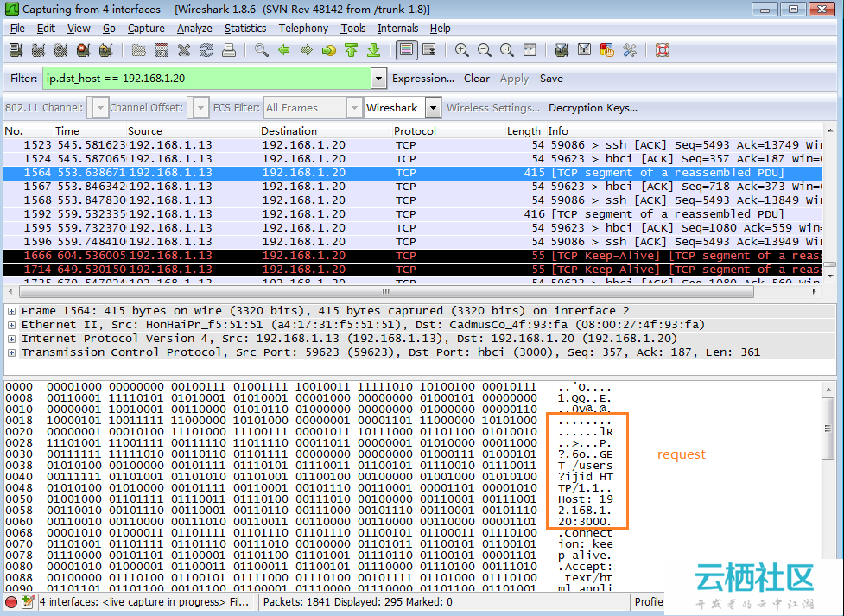
Task: Open the filter history dropdown arrow
Action: tap(379, 79)
